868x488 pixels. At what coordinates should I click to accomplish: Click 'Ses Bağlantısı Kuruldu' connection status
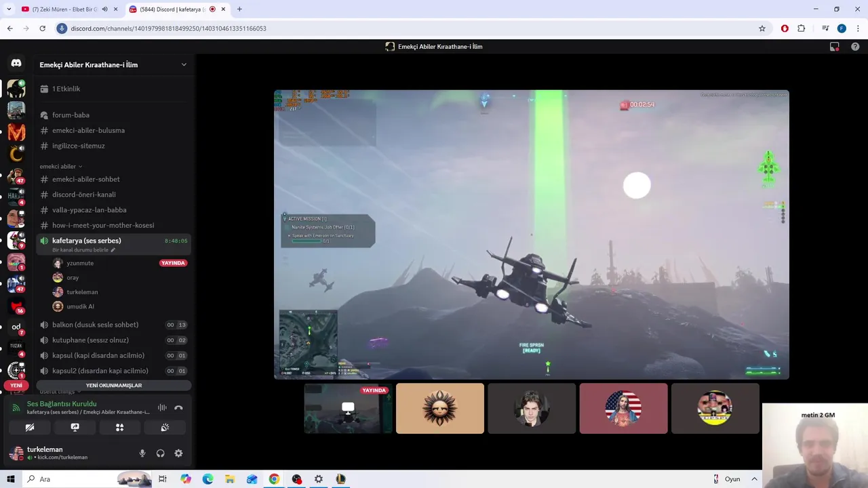click(62, 404)
